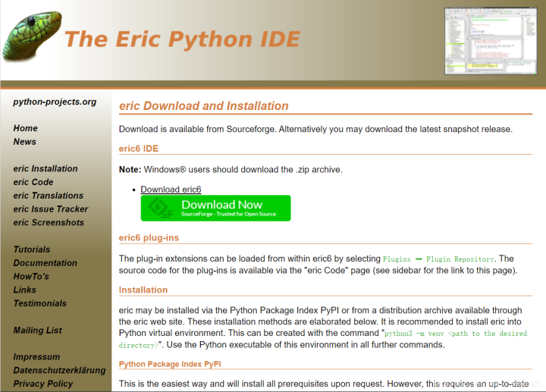Screen dimensions: 546x392
Task: Open the Testimonials page
Action: tap(40, 303)
